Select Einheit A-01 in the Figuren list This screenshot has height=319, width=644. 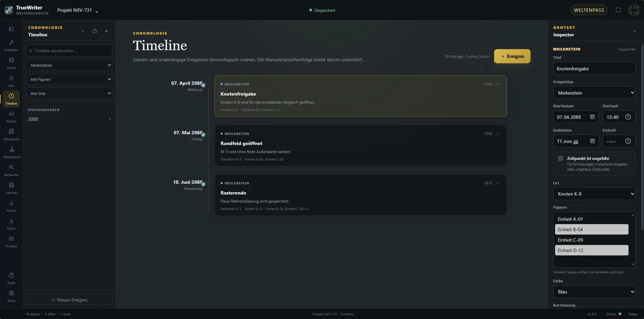click(x=591, y=219)
